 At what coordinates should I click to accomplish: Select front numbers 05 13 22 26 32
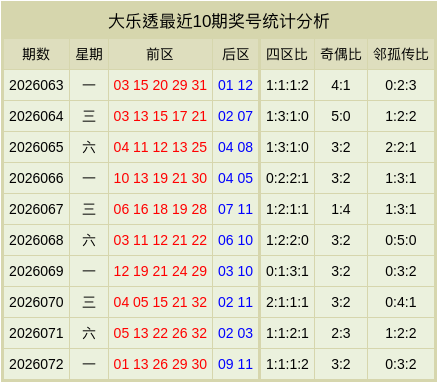[x=160, y=333]
